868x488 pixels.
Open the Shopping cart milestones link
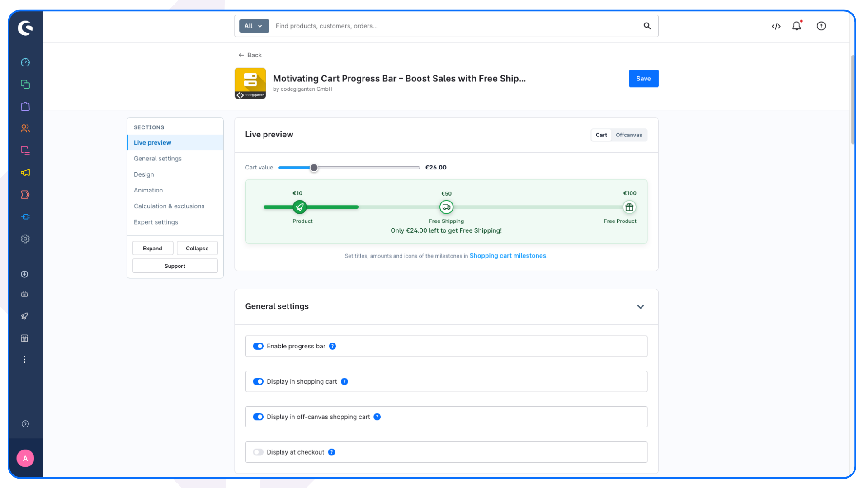[508, 256]
